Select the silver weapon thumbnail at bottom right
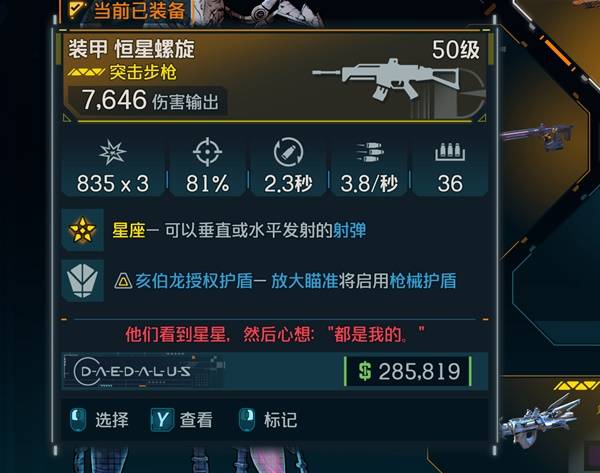Viewport: 600px width, 473px height. point(541,421)
